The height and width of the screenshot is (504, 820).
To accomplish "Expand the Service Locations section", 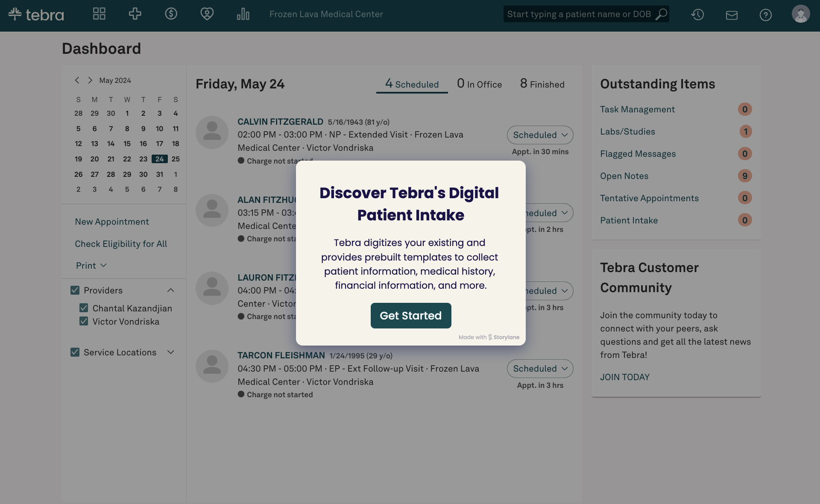I will tap(171, 352).
